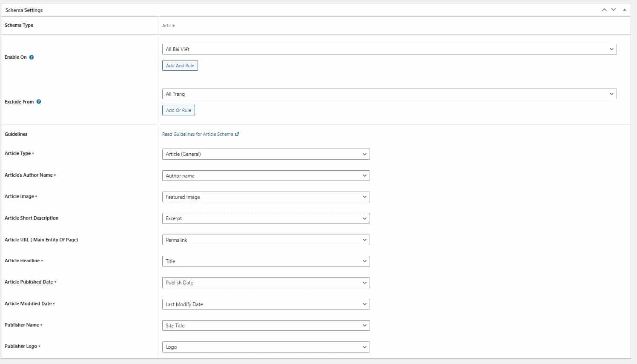Image resolution: width=637 pixels, height=364 pixels.
Task: Open the Article Type dropdown
Action: coord(266,154)
